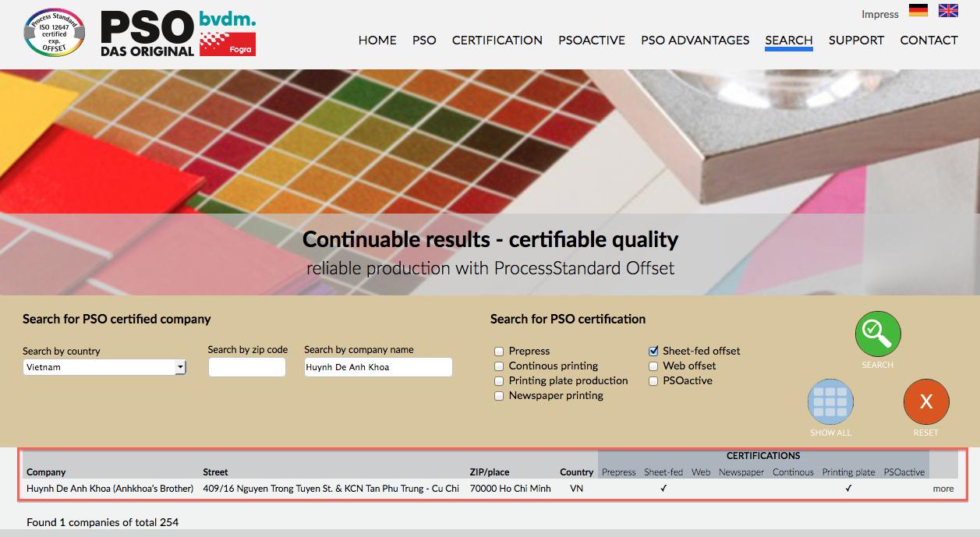This screenshot has width=980, height=537.
Task: Click the orange Reset X icon
Action: [x=926, y=402]
